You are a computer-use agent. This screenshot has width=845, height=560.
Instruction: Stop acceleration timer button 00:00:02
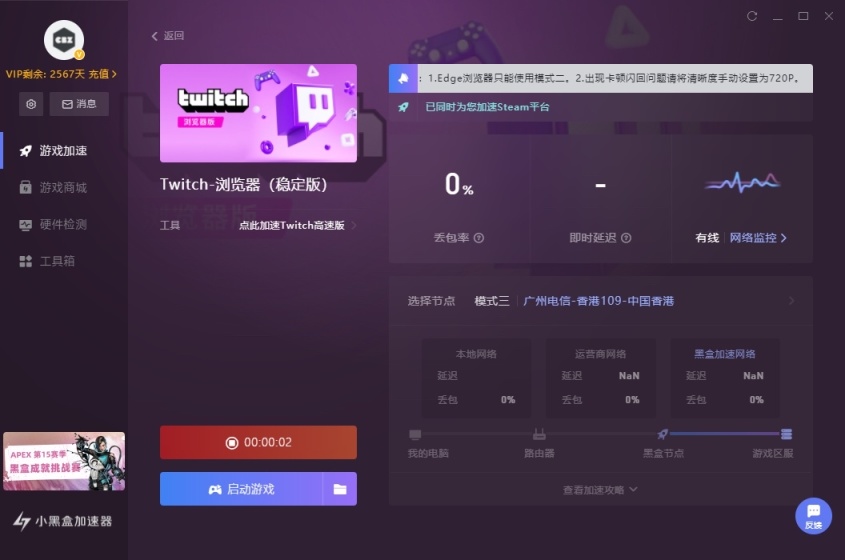[258, 443]
